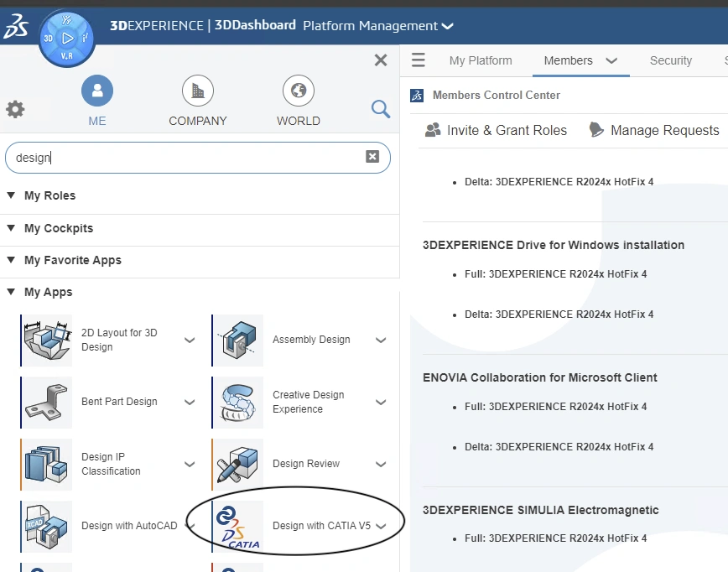Viewport: 728px width, 572px height.
Task: Switch to Security tab
Action: (x=671, y=60)
